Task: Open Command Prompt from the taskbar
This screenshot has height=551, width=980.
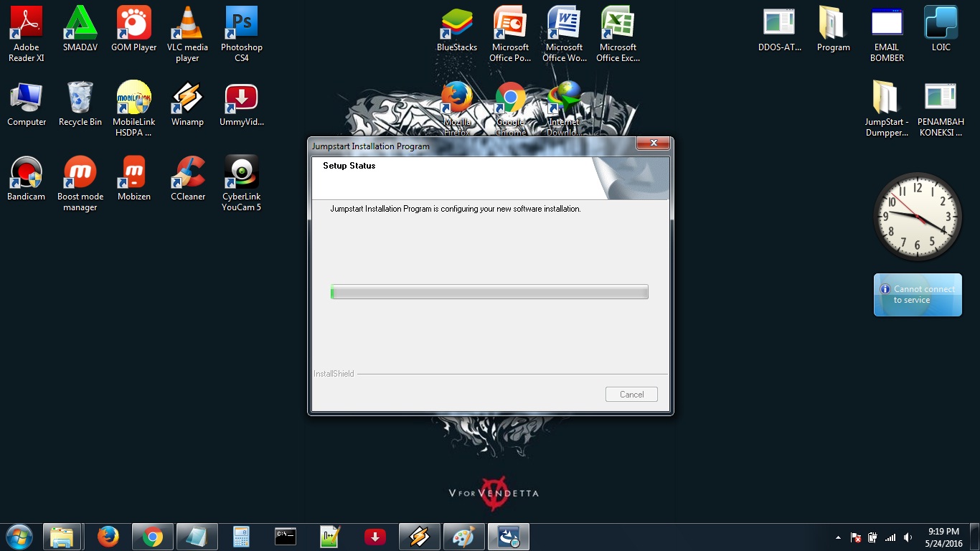Action: (286, 537)
